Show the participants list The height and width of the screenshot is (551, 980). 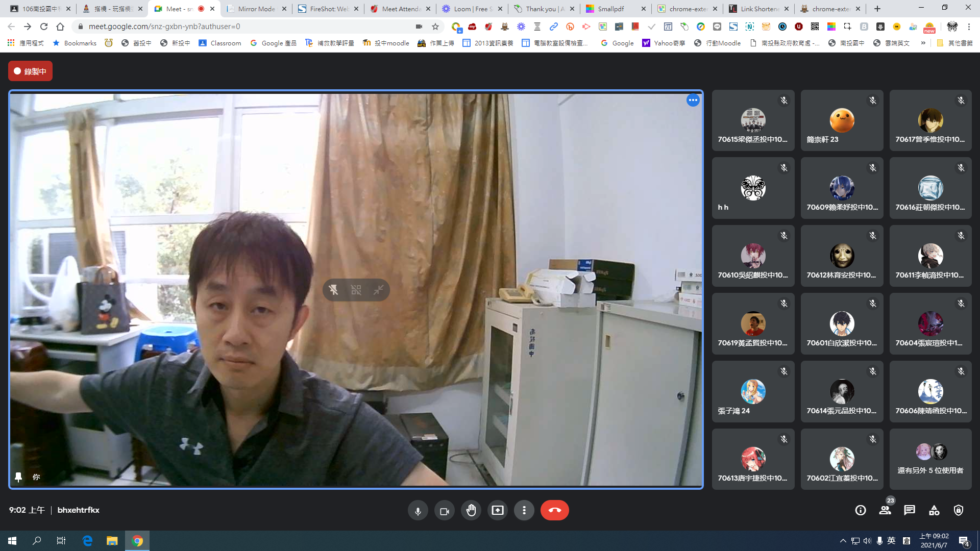point(885,510)
